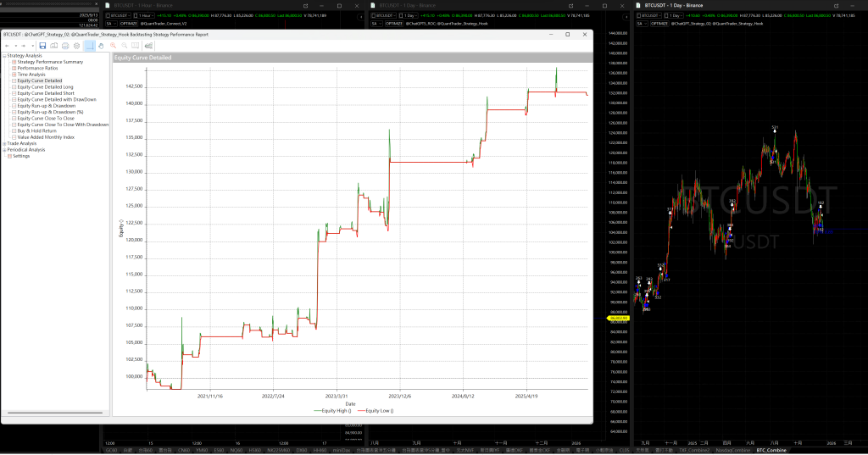Screen dimensions: 868x455
Task: Switch to the BTC_Combine workspace tab
Action: pyautogui.click(x=773, y=450)
